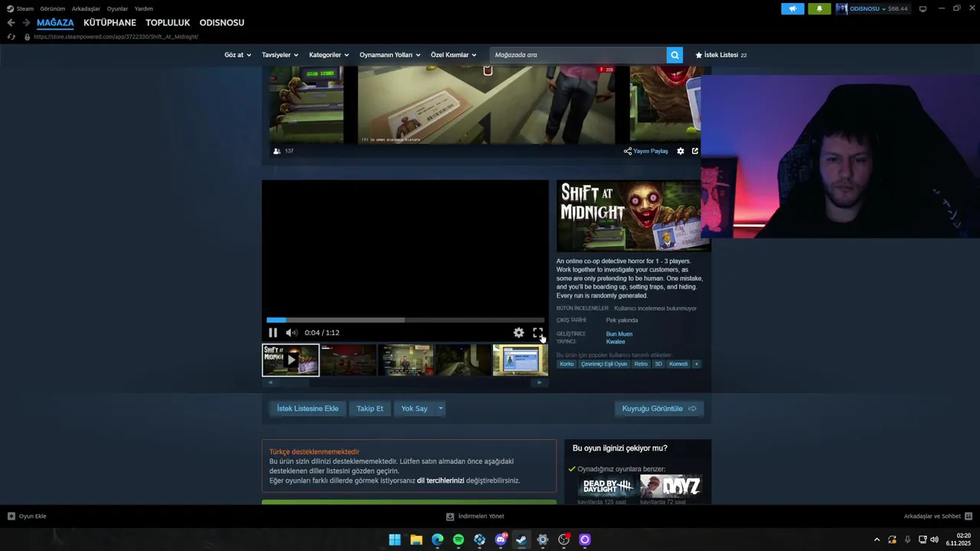This screenshot has width=980, height=551.
Task: Expand the Kategoriler menu
Action: (x=329, y=55)
